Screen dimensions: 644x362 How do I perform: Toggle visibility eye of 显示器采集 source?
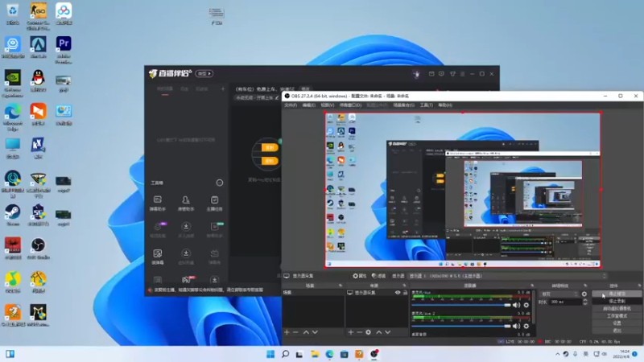coord(398,293)
